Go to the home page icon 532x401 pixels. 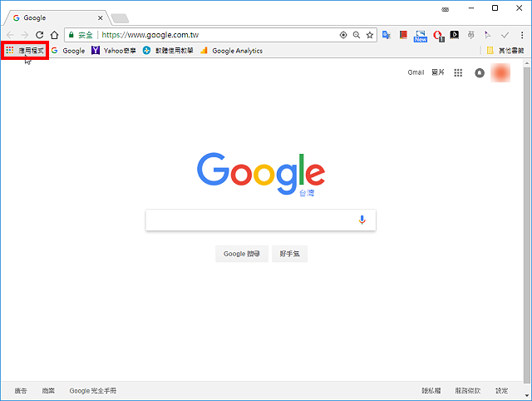(54, 35)
